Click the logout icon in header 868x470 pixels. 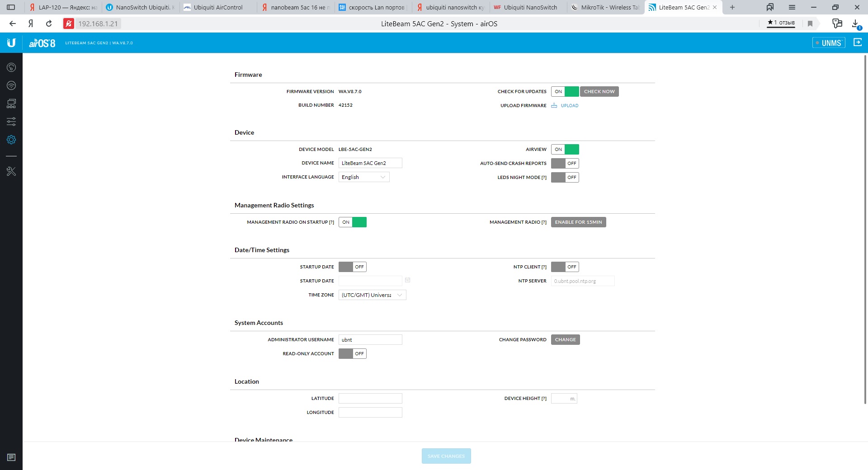858,42
